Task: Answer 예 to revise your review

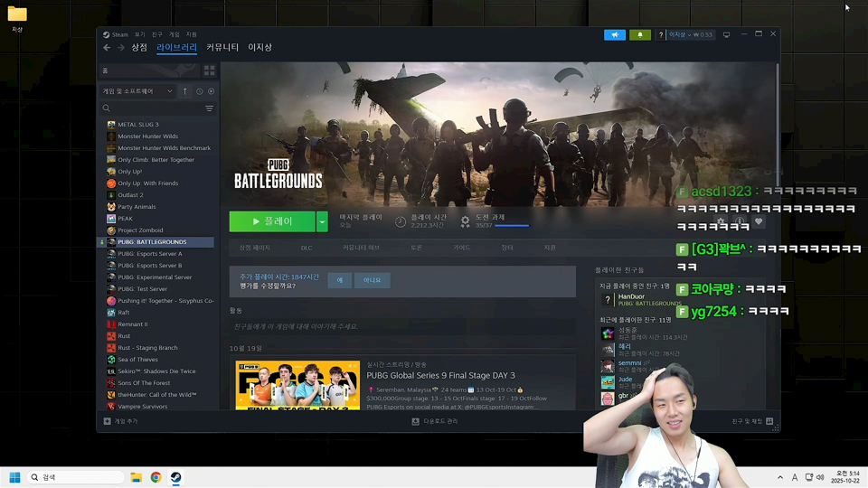Action: (x=339, y=280)
